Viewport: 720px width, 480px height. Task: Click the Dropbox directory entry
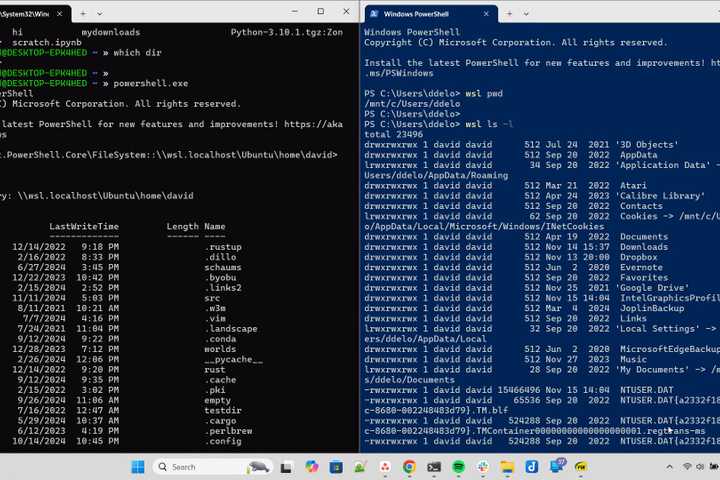pyautogui.click(x=638, y=257)
